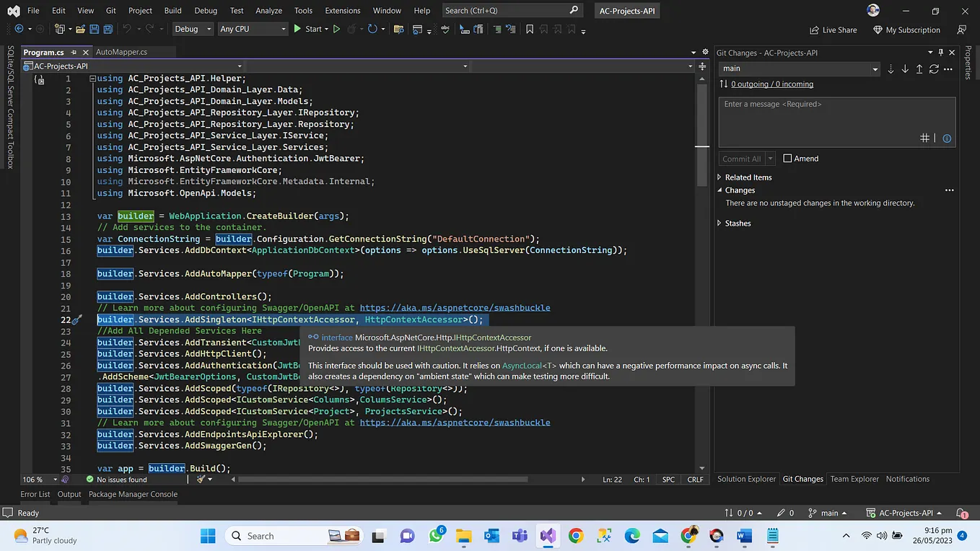Open the Debug configuration dropdown

(193, 30)
